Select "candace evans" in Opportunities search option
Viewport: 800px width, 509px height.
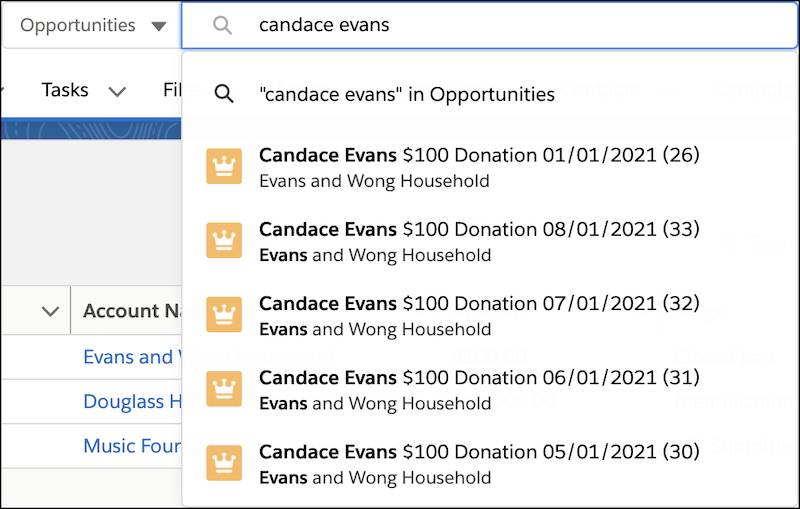pos(490,94)
